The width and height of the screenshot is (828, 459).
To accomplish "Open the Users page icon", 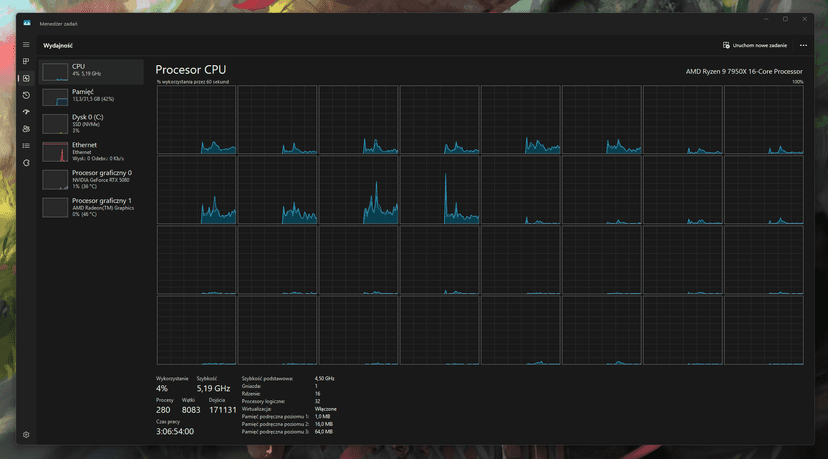I will (27, 129).
